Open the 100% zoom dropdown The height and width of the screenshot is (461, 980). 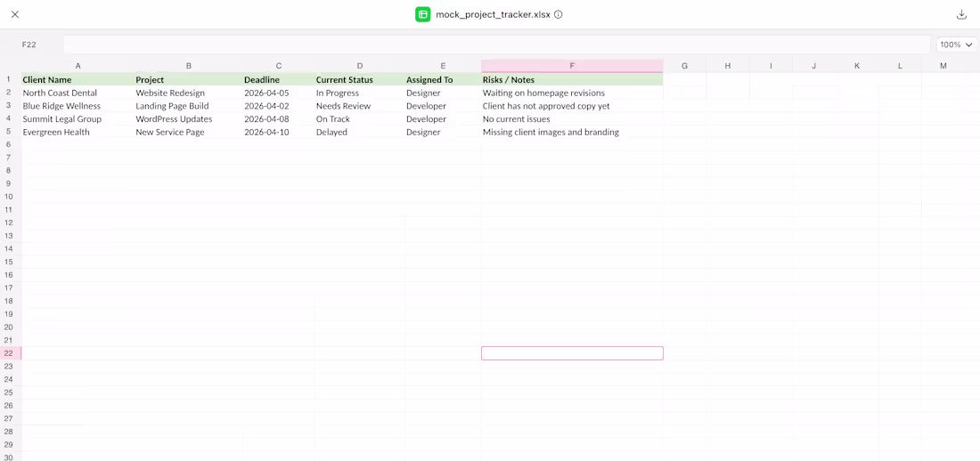[x=956, y=44]
